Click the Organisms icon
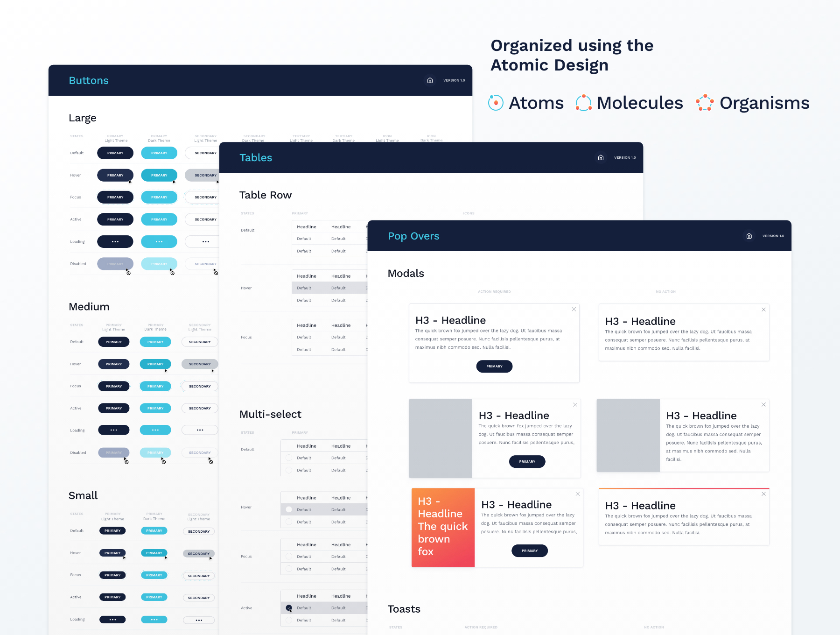The height and width of the screenshot is (635, 840). tap(705, 103)
